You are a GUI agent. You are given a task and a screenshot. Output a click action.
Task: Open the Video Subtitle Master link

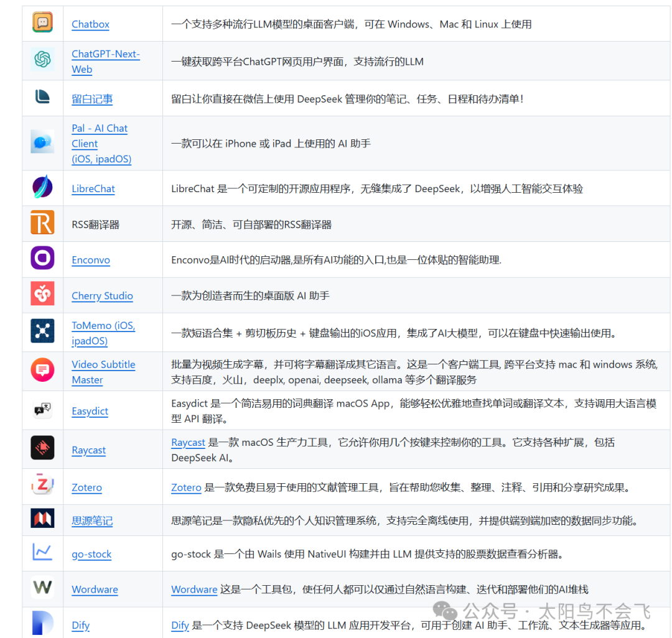click(x=103, y=371)
